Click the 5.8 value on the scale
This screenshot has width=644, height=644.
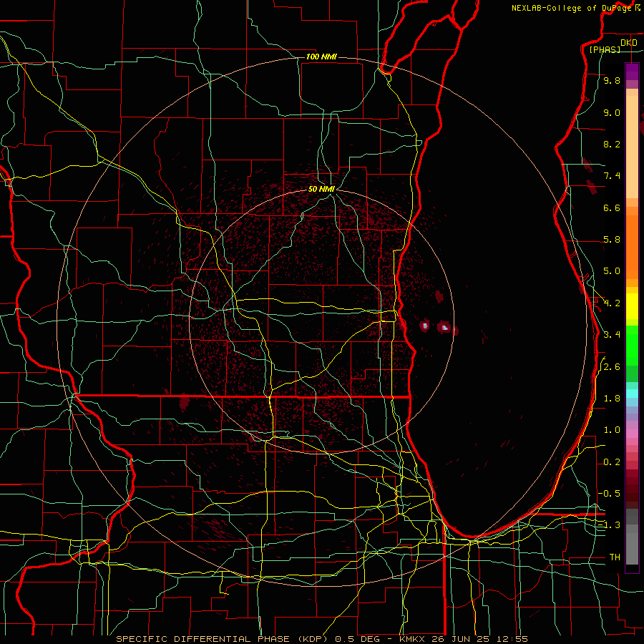click(612, 240)
